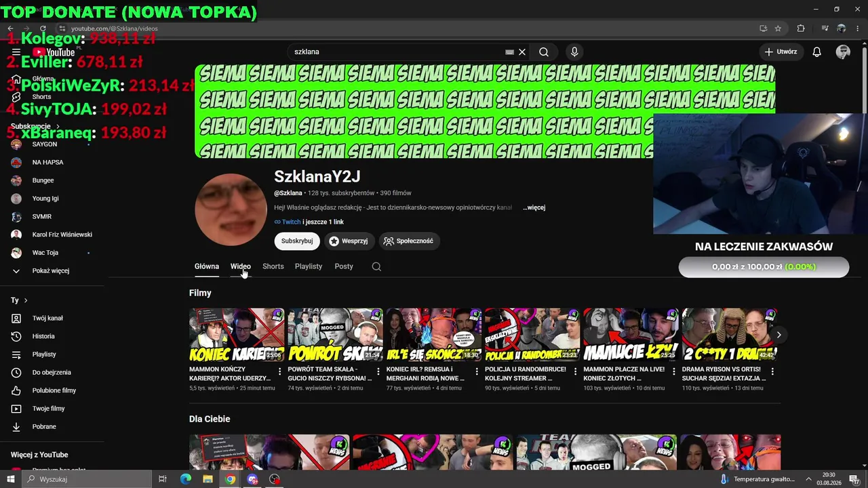Open options for MAMMON PŁACZE NA LIVE video
868x488 pixels.
tap(673, 371)
